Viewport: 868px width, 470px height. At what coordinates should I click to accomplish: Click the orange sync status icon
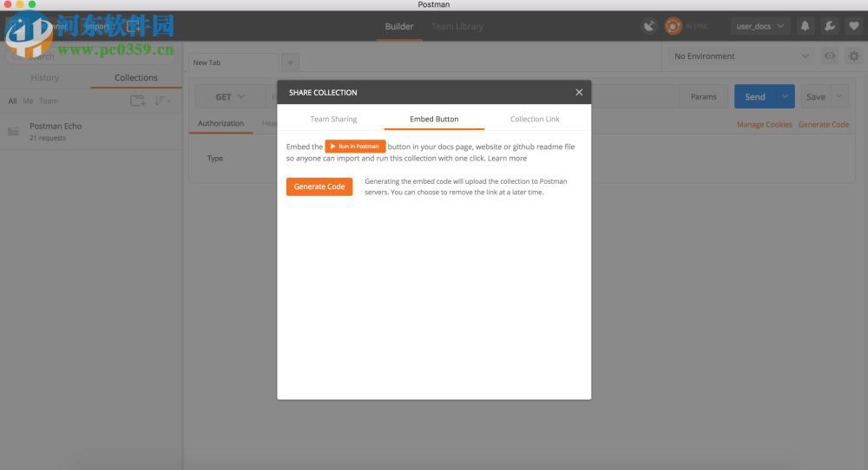673,26
